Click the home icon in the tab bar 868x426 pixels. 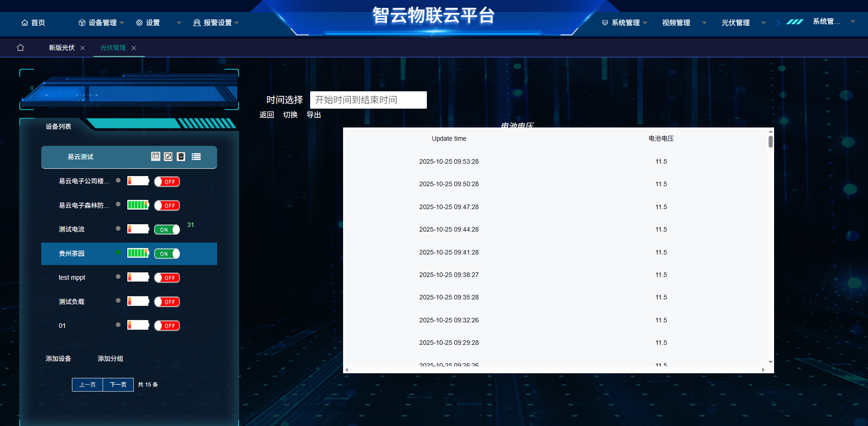tap(20, 48)
